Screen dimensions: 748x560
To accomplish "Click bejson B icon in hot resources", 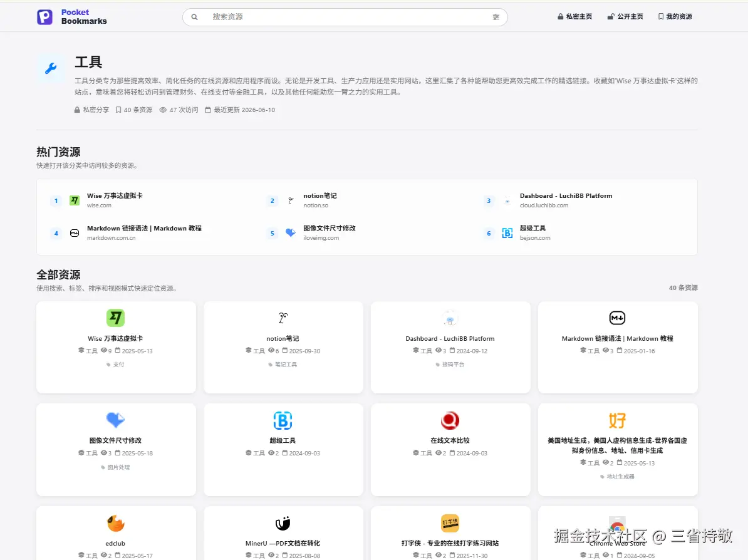I will coord(507,233).
